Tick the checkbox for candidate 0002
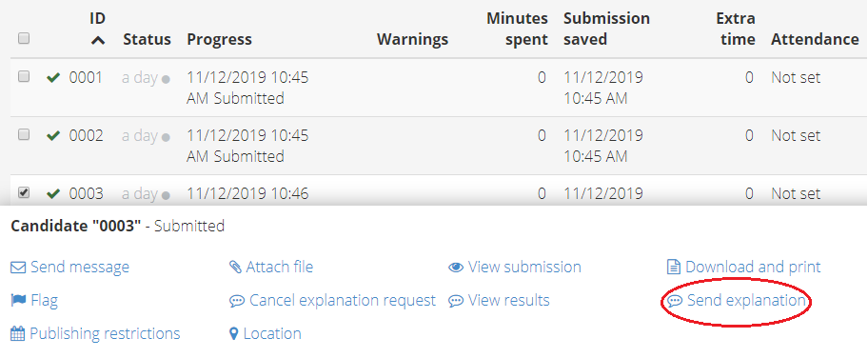The width and height of the screenshot is (868, 358). [x=24, y=134]
